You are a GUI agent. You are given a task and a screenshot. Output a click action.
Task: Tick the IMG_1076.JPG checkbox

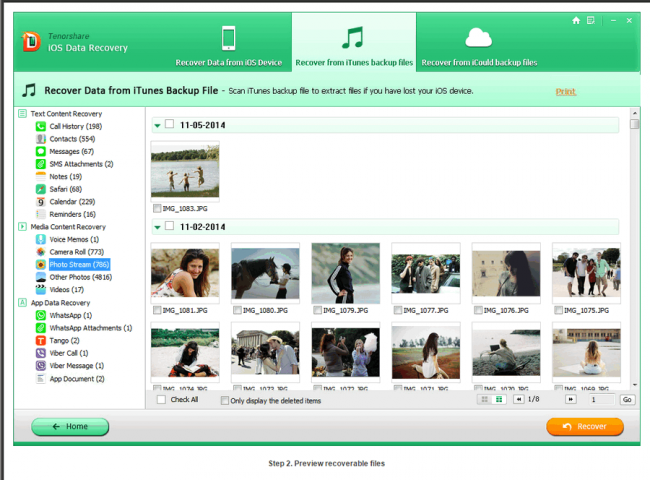click(x=478, y=310)
